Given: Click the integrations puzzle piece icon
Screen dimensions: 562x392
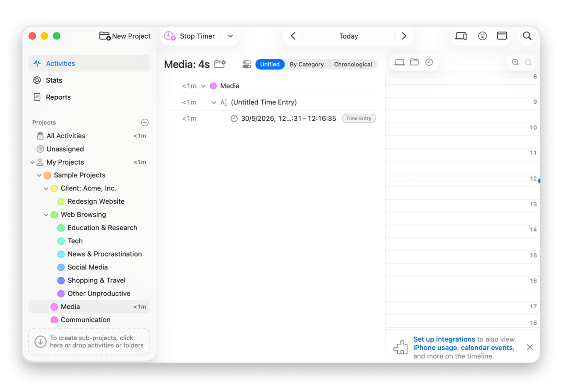Looking at the screenshot, I should coord(400,347).
